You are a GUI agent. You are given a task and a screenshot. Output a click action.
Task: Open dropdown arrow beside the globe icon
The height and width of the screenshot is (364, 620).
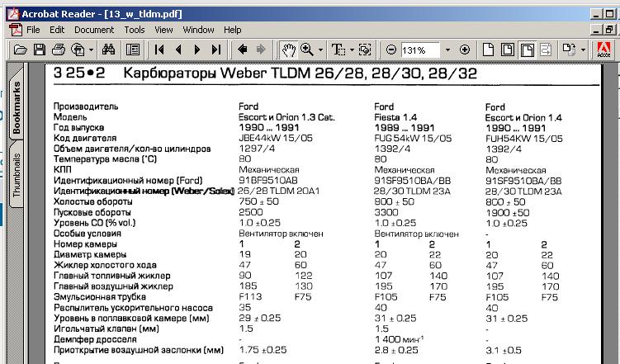91,50
